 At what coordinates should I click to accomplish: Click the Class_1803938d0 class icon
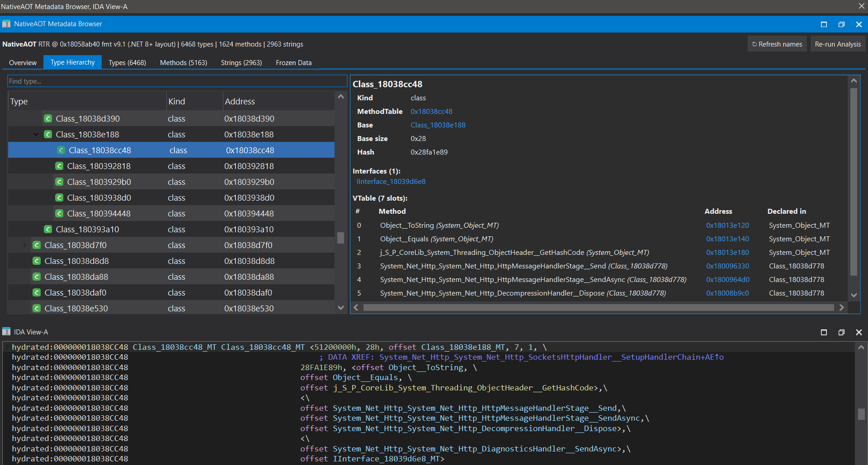click(x=59, y=198)
